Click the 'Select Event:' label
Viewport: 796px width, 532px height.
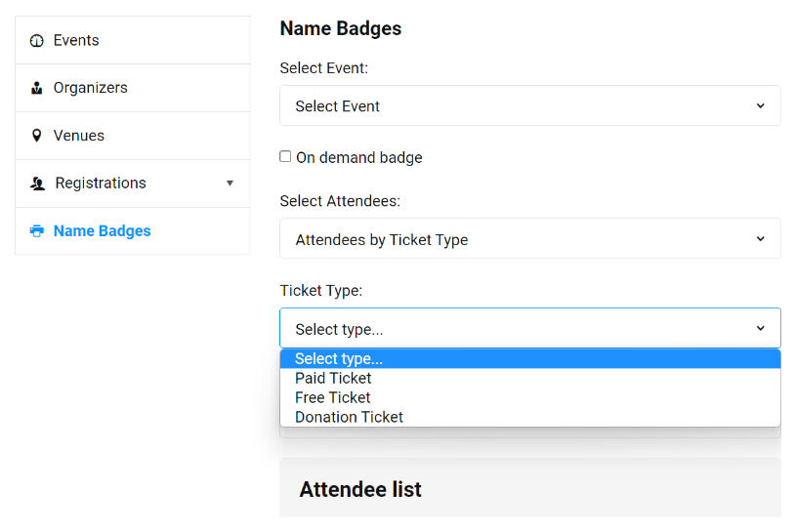[324, 68]
